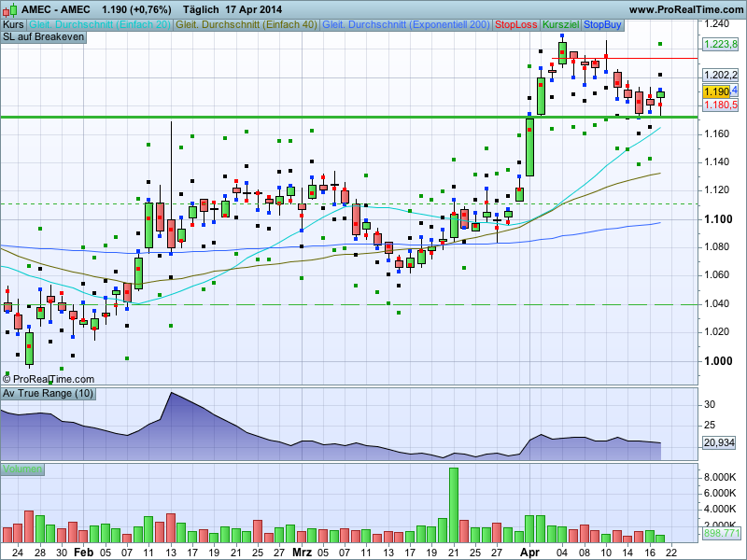747x560 pixels.
Task: Click the Apr month label on date axis
Action: pyautogui.click(x=529, y=552)
